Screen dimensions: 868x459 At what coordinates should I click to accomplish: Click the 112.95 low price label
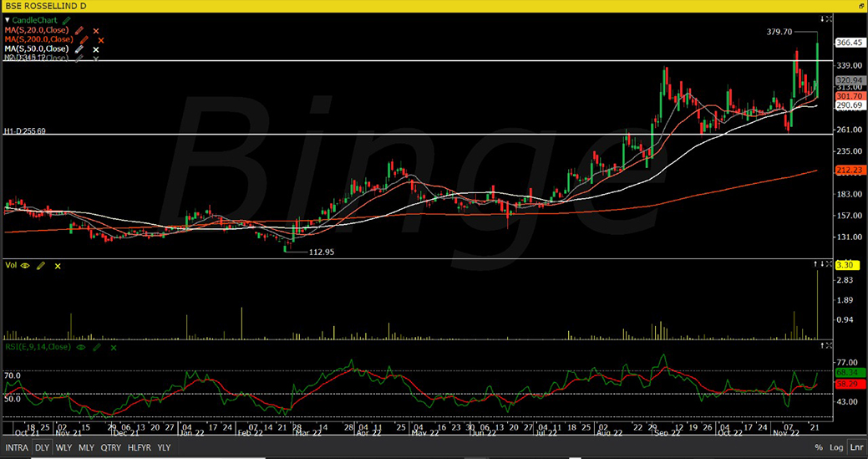click(x=322, y=252)
